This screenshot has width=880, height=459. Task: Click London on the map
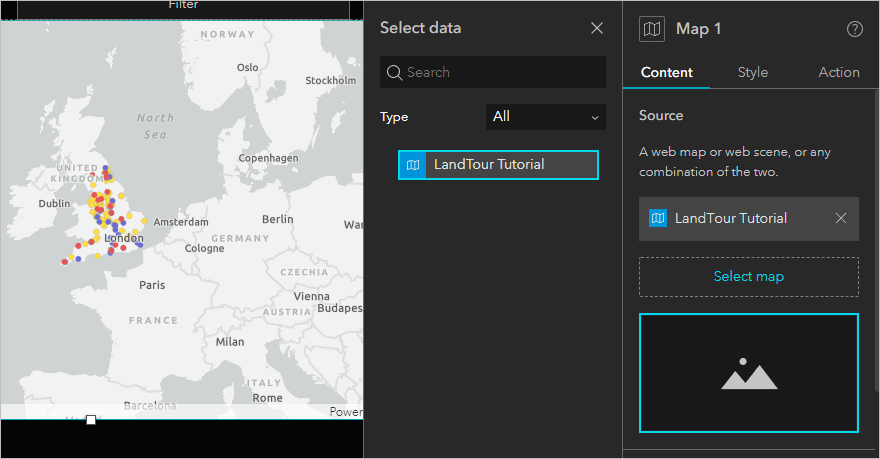[x=124, y=239]
